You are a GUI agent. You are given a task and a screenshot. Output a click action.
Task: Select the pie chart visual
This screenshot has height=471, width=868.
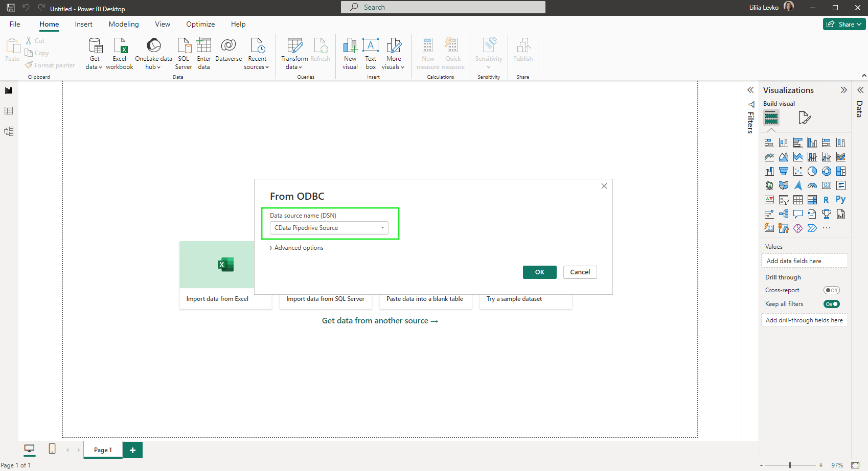click(812, 171)
